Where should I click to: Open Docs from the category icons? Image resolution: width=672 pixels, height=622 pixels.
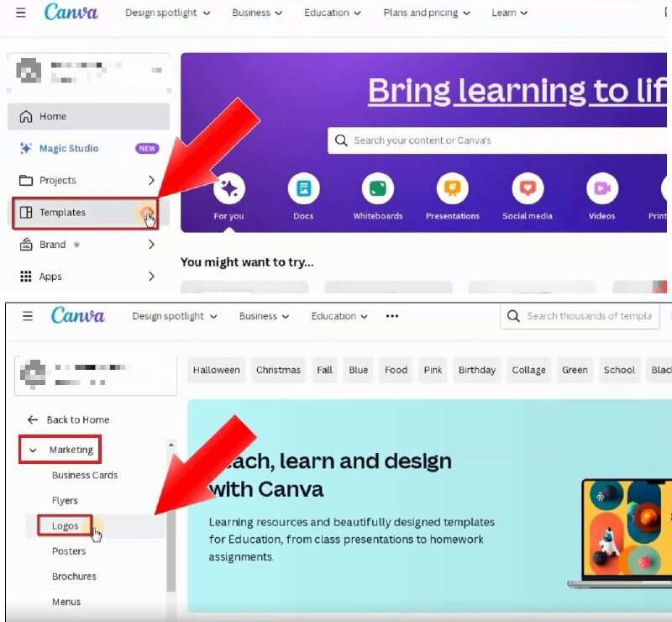coord(302,189)
